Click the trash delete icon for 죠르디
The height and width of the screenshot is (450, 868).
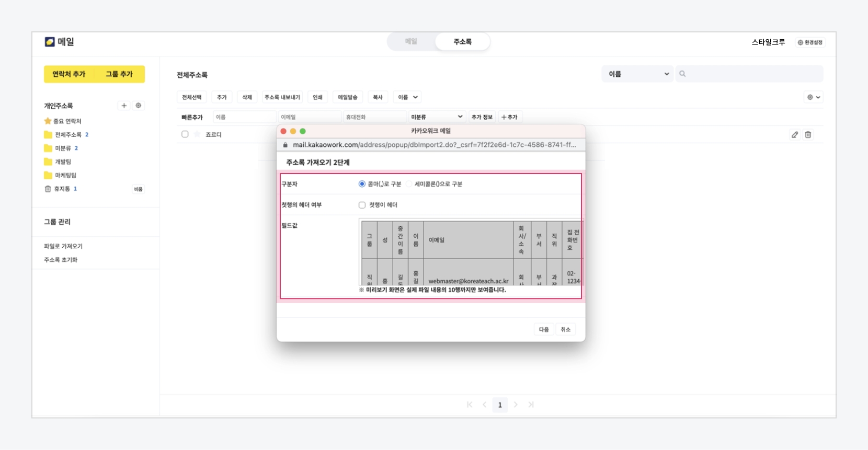808,135
